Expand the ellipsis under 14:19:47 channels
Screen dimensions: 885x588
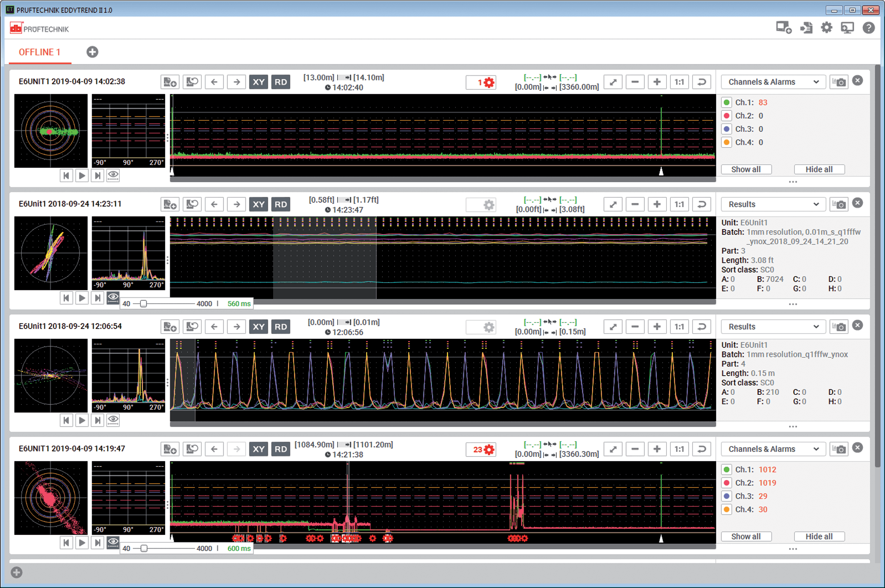click(793, 549)
